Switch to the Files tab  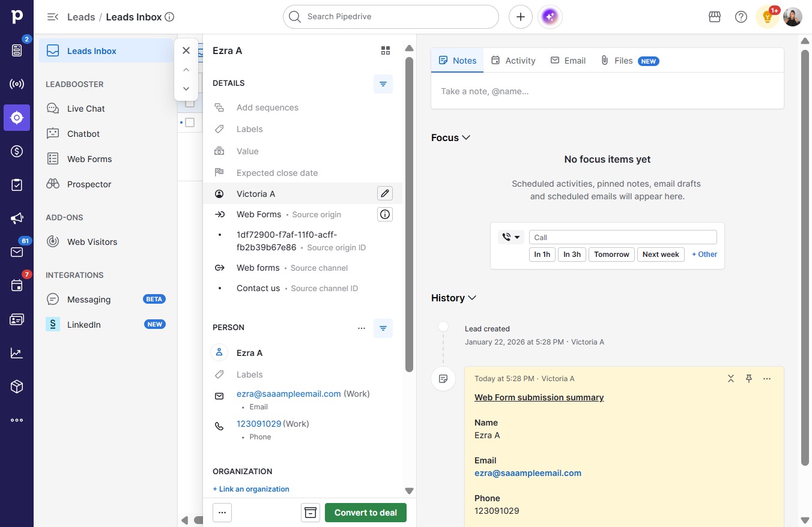tap(630, 61)
